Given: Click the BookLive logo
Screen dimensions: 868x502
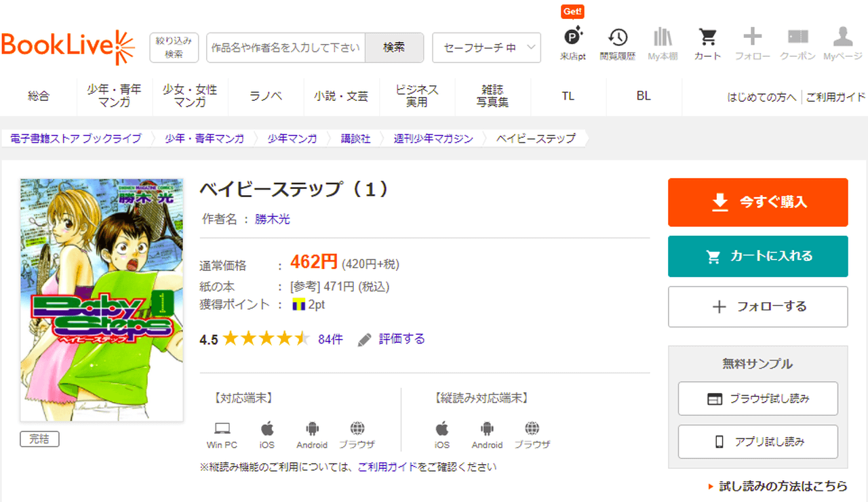Looking at the screenshot, I should (x=68, y=47).
